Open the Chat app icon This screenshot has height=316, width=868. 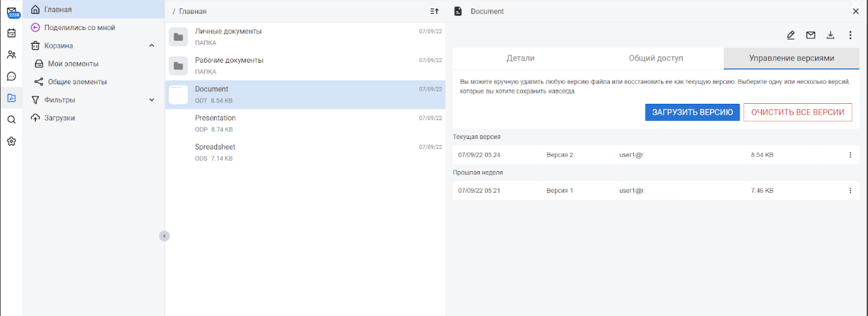[11, 76]
